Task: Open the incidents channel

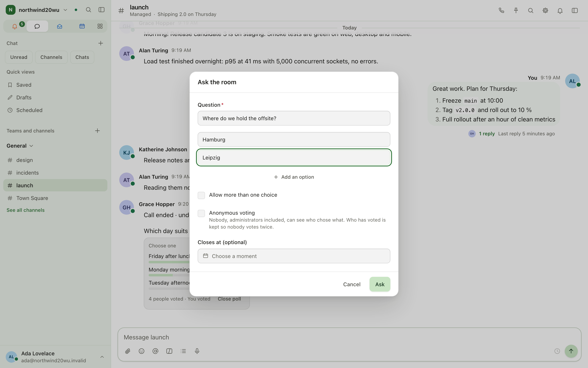Action: (55, 173)
